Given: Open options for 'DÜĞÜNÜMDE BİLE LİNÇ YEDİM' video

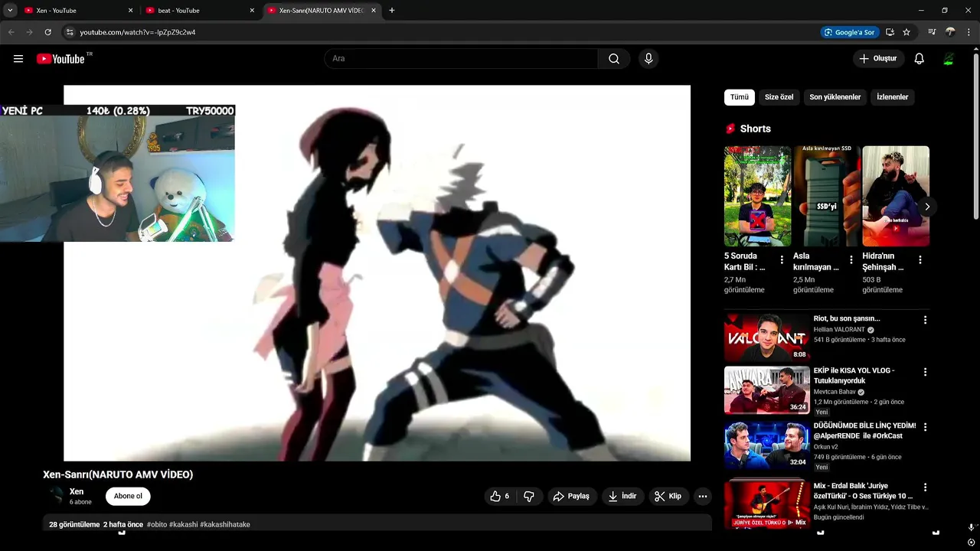Looking at the screenshot, I should click(925, 427).
